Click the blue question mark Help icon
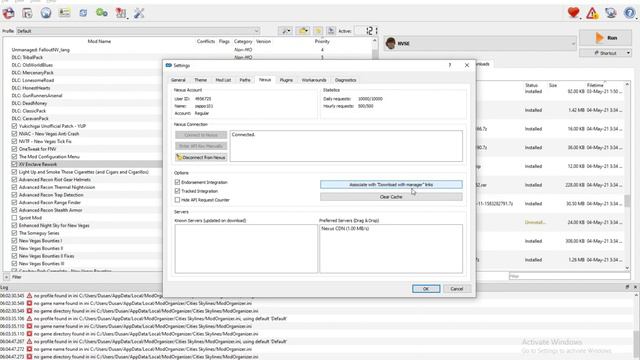This screenshot has height=360, width=640. (629, 13)
